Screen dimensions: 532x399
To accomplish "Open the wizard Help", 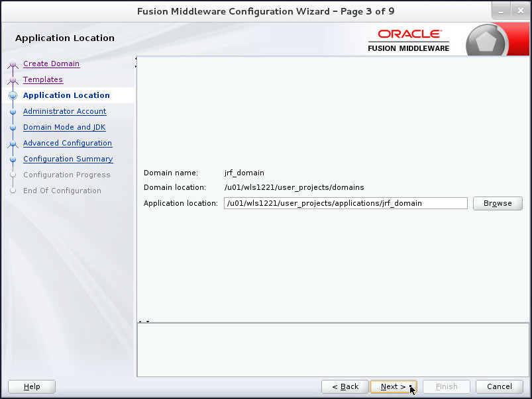I will (x=31, y=386).
